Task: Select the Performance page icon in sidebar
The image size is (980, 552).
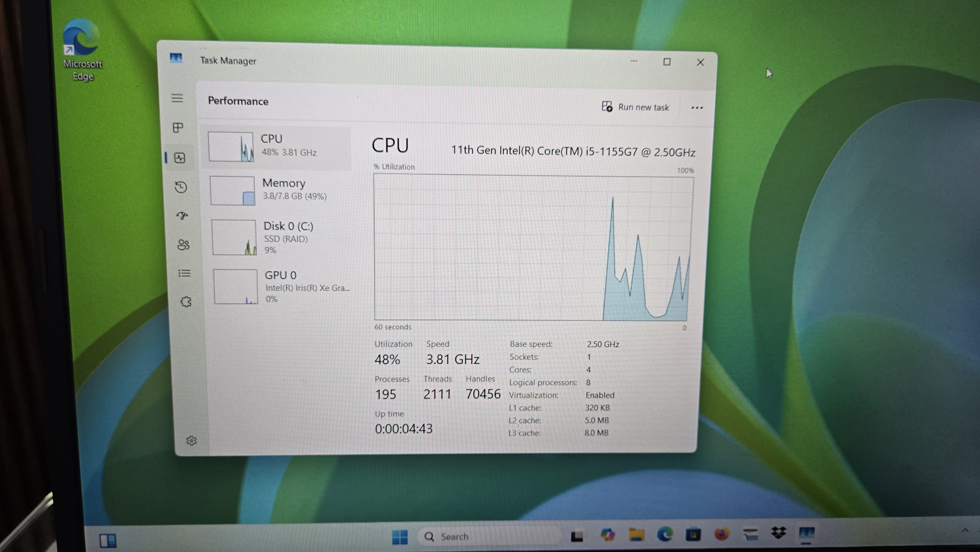Action: tap(180, 158)
